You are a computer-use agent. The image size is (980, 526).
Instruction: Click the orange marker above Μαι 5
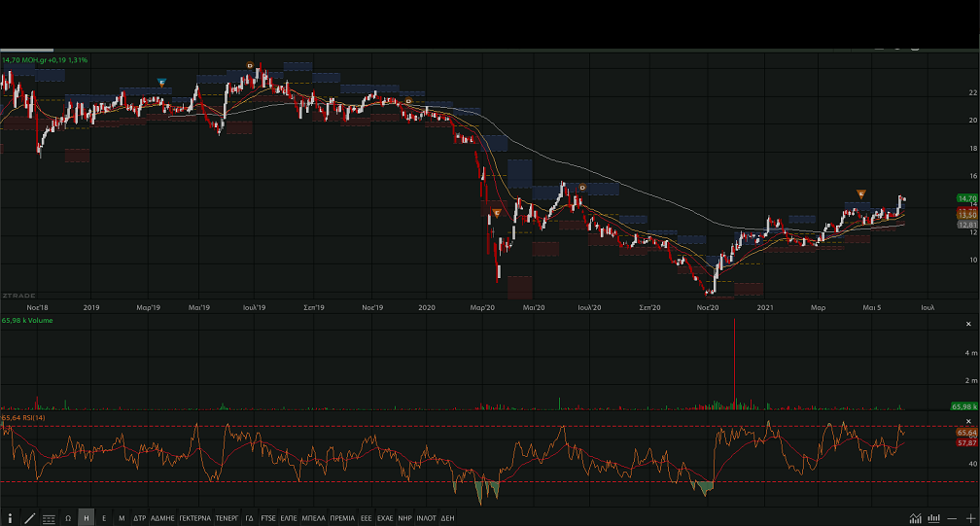tap(861, 194)
